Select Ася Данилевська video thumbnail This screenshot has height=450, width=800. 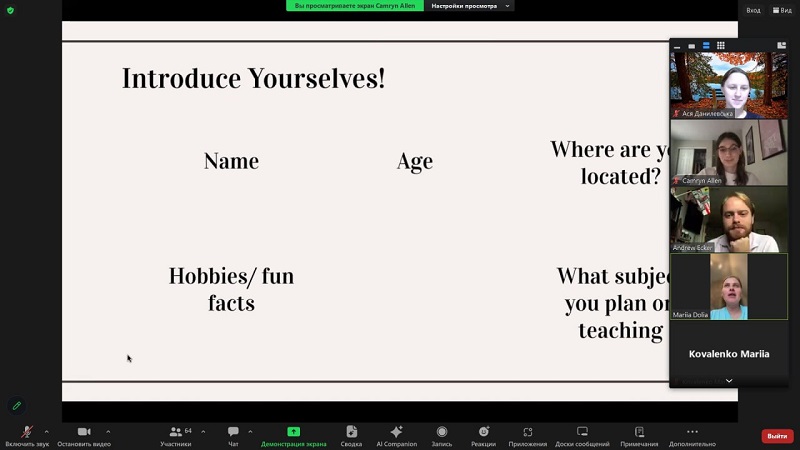tap(729, 85)
